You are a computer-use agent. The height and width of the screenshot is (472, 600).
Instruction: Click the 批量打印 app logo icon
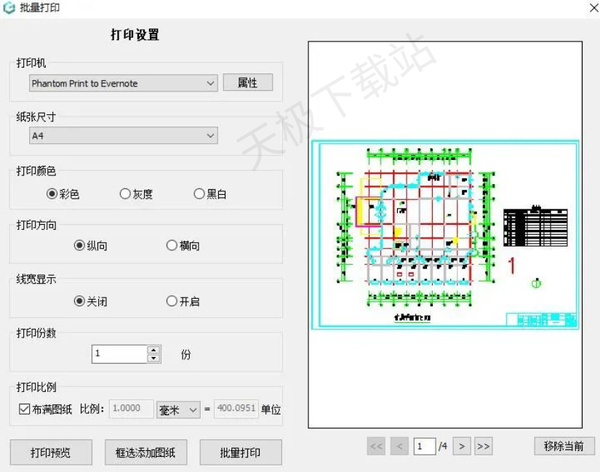point(9,8)
